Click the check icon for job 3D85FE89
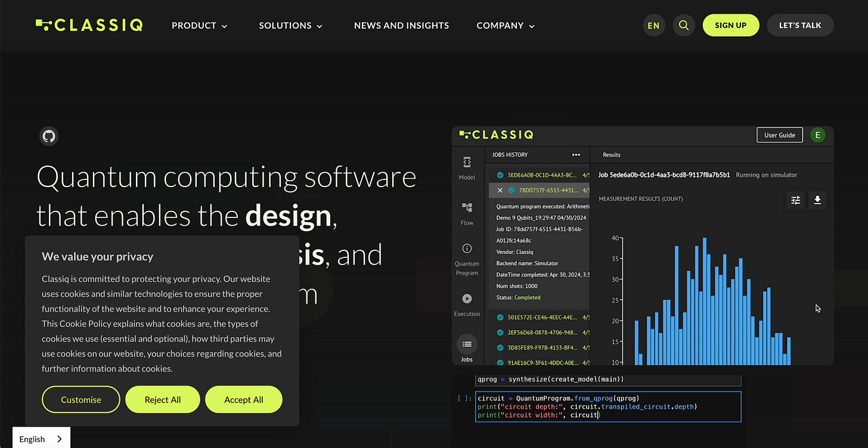This screenshot has width=868, height=448. pos(500,347)
